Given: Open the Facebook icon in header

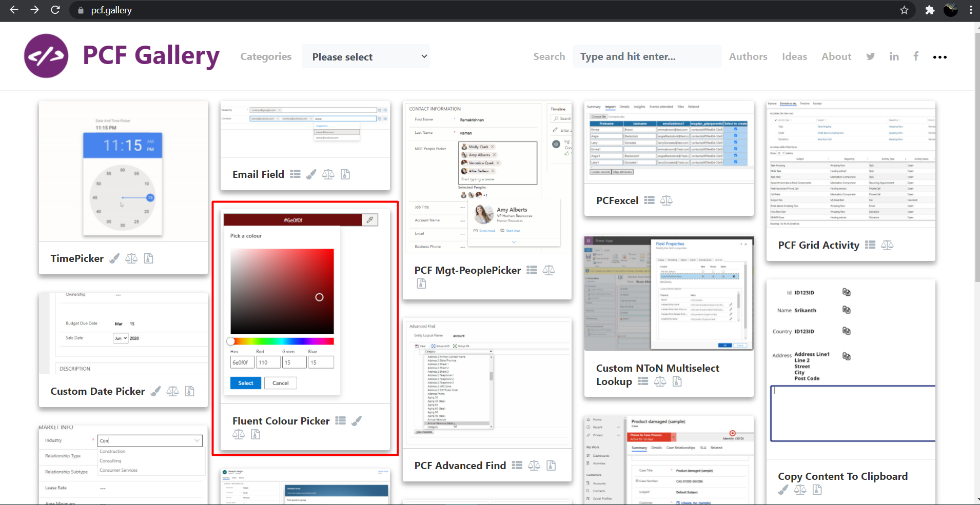Looking at the screenshot, I should [916, 56].
